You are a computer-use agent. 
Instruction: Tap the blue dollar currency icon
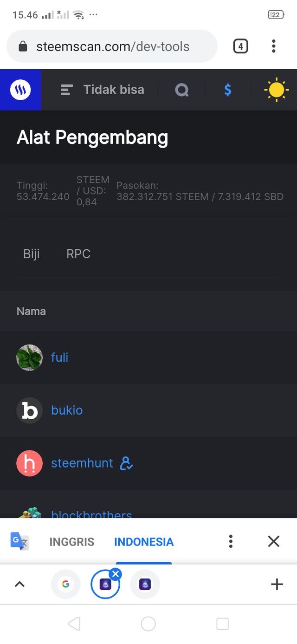pyautogui.click(x=227, y=90)
